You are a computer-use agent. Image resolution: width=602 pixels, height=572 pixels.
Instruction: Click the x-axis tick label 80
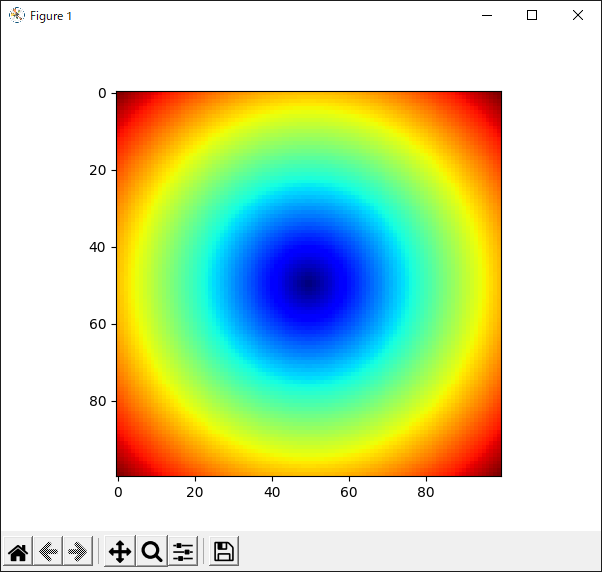click(426, 492)
